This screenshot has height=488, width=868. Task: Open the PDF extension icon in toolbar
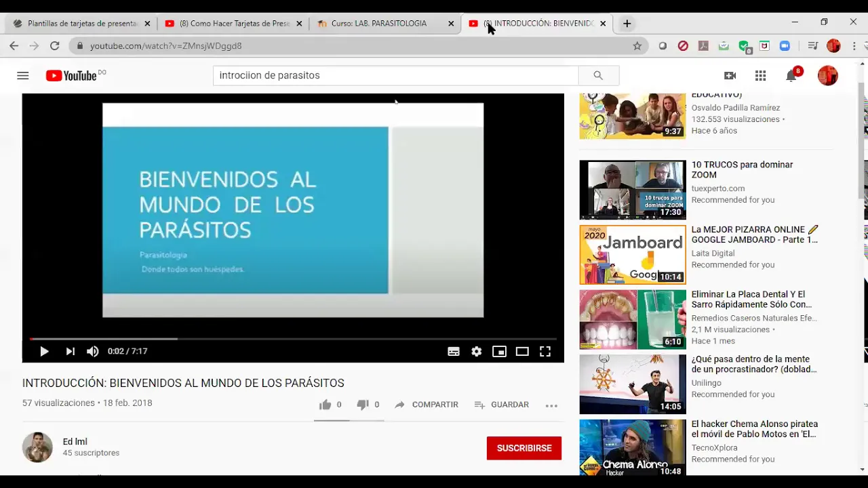[703, 45]
